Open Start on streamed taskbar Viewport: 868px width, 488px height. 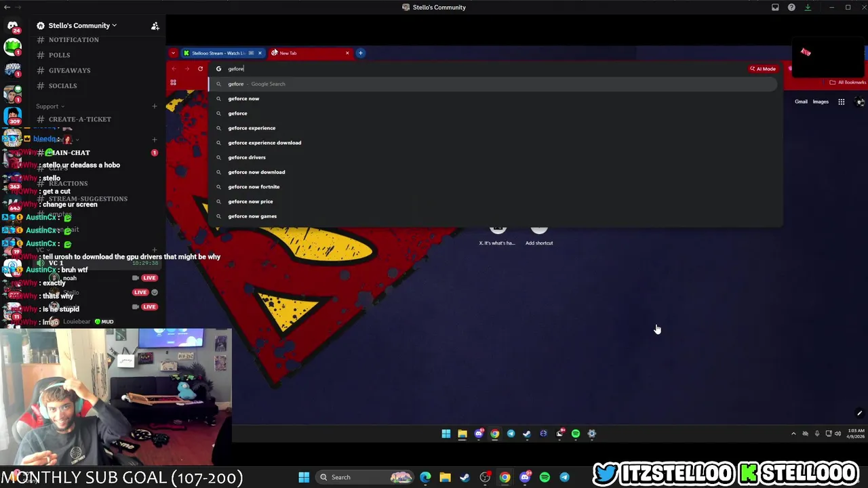(446, 434)
